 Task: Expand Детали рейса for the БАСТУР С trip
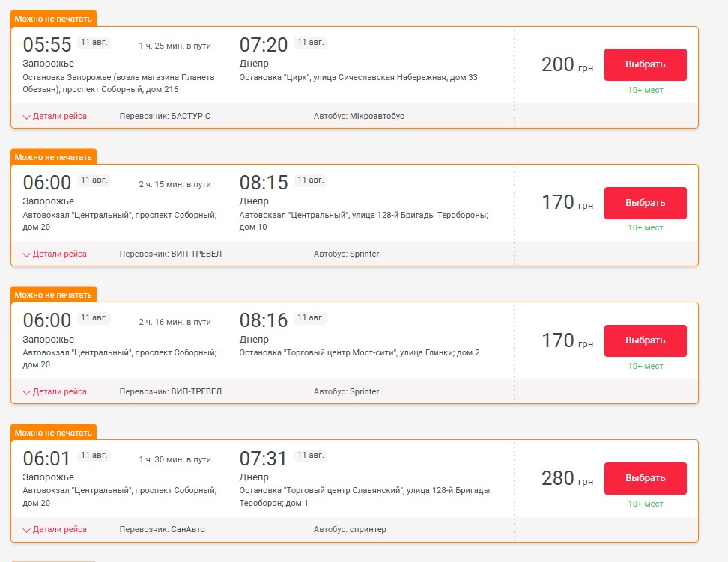55,116
